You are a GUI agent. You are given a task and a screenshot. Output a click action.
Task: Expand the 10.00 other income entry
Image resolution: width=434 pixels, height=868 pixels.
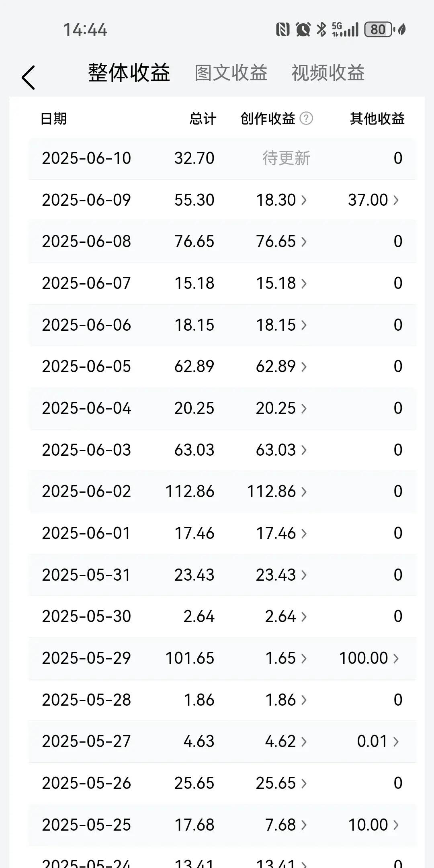373,825
